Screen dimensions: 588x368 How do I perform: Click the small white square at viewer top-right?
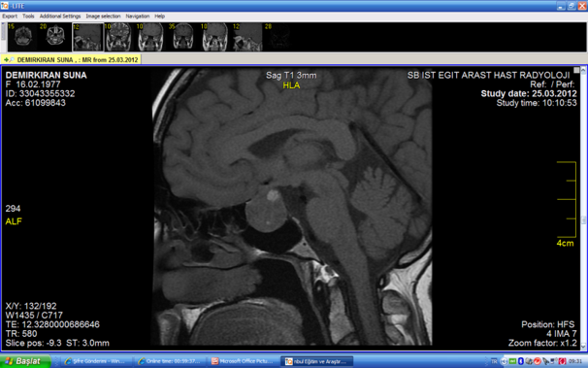pyautogui.click(x=576, y=70)
